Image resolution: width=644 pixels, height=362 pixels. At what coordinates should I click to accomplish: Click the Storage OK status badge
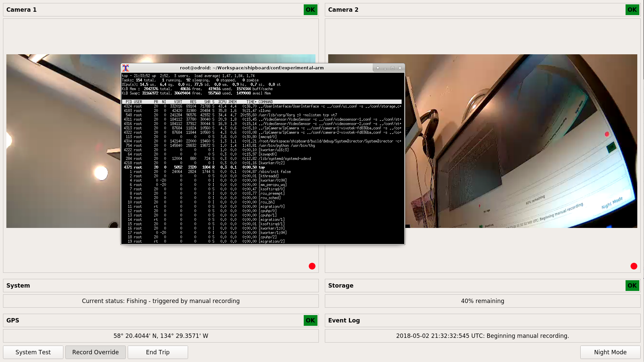pos(632,286)
